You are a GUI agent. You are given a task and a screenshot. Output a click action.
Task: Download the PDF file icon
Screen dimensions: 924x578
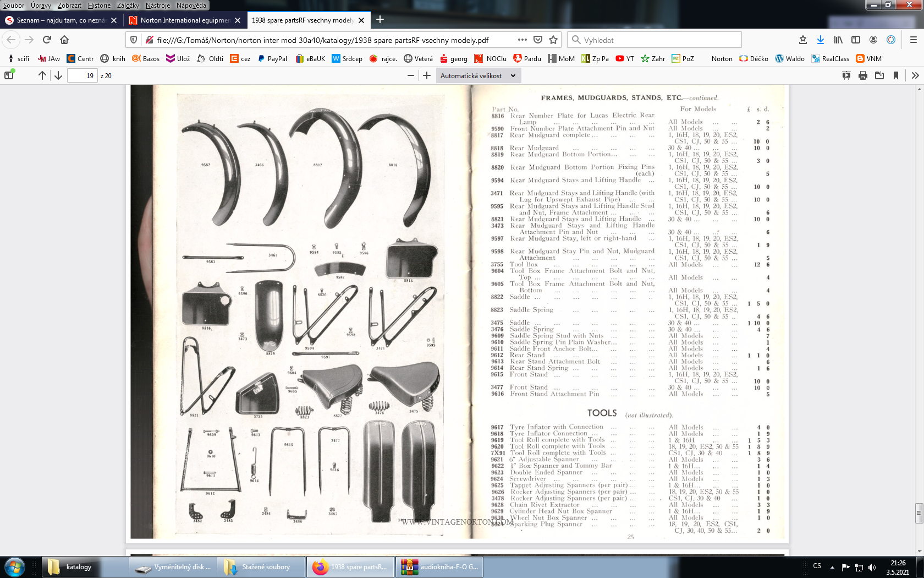(x=879, y=75)
